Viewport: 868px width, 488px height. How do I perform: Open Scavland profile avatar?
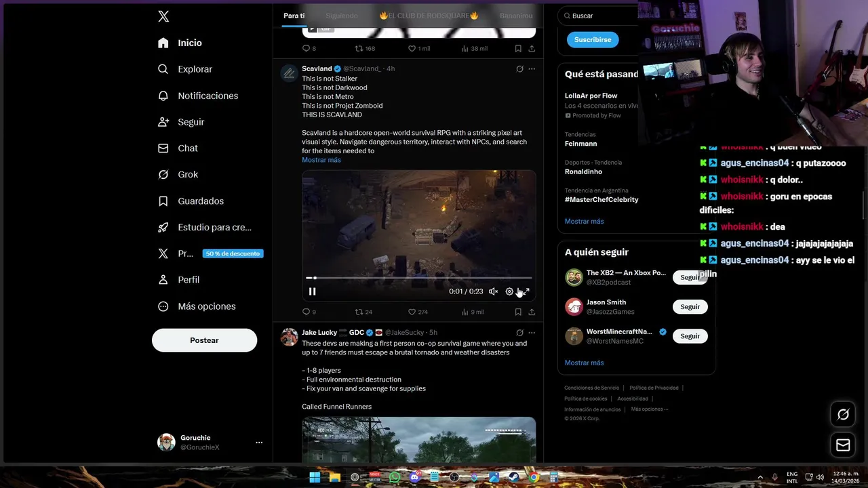tap(290, 73)
